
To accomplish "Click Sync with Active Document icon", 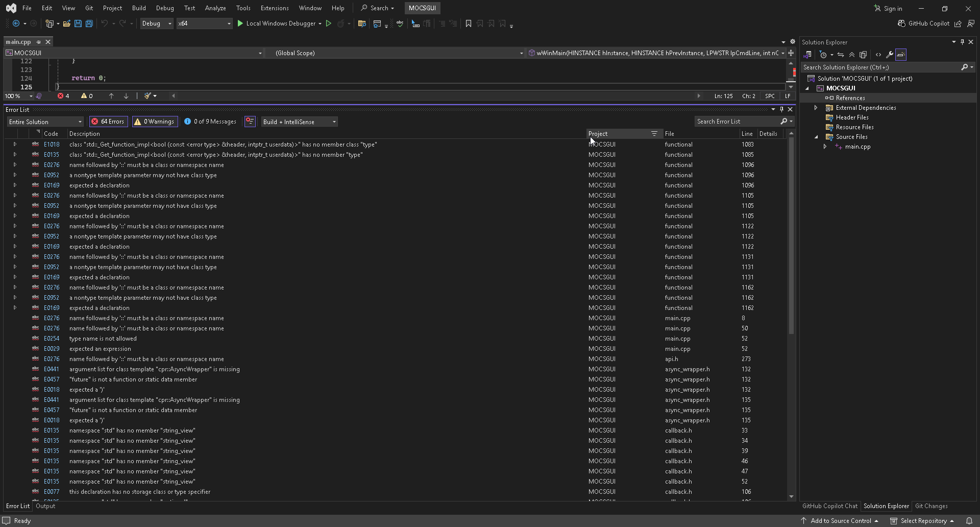I will coord(840,55).
